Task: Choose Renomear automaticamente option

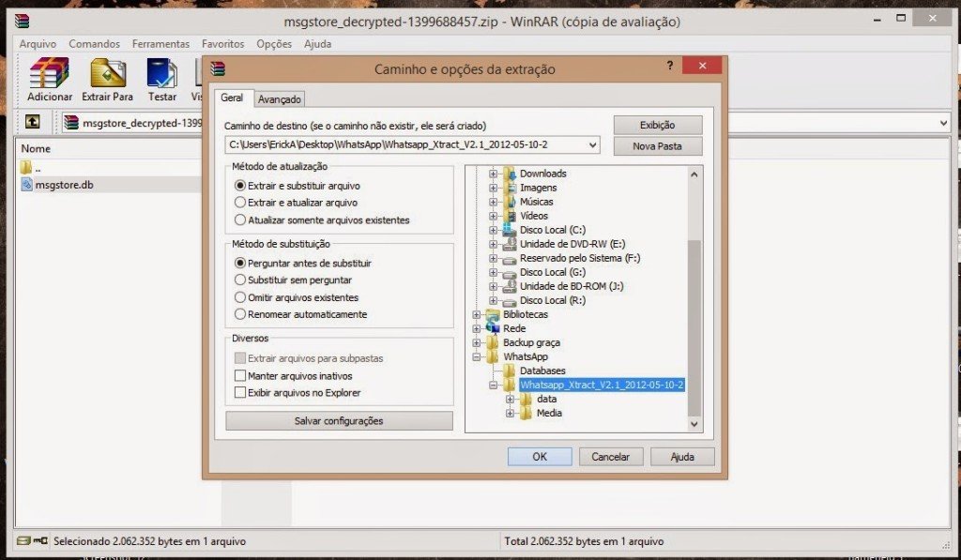Action: [x=240, y=313]
